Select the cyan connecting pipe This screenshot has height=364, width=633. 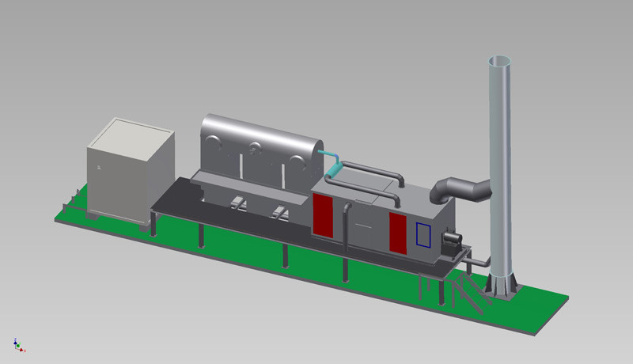pyautogui.click(x=332, y=162)
